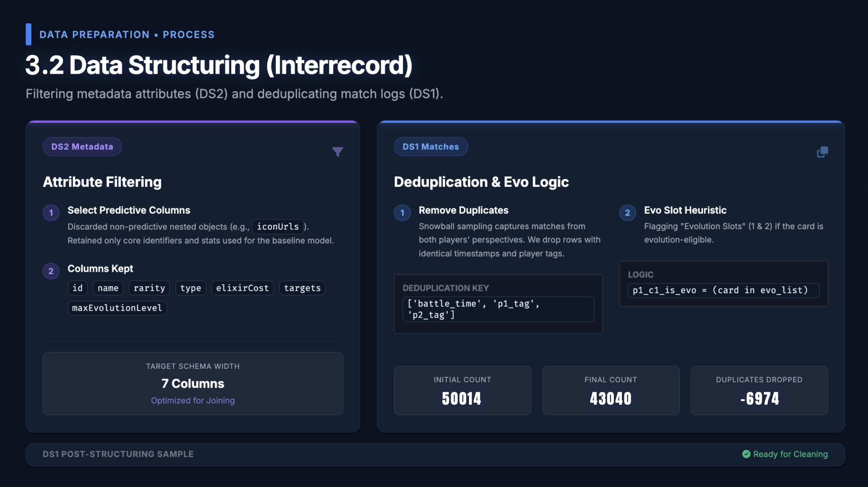
Task: Click the blue accent bar by header
Action: [28, 34]
